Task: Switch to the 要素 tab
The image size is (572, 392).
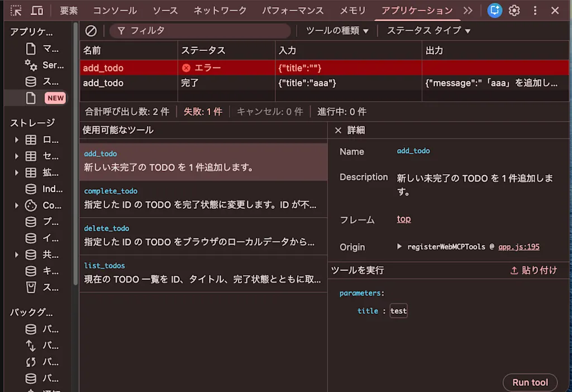Action: click(69, 11)
